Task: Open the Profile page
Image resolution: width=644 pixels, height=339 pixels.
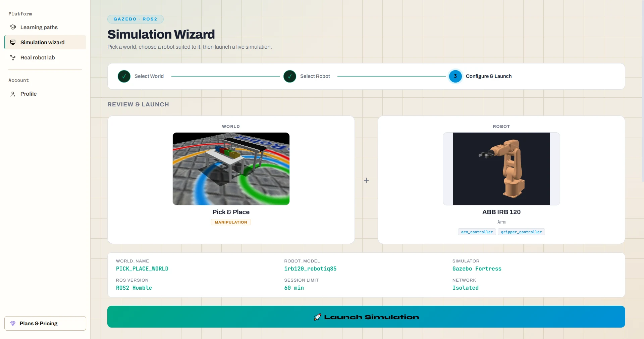Action: [45, 94]
